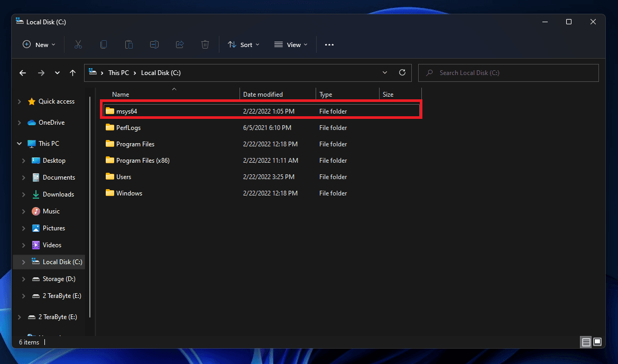Open Downloads in navigation pane

(x=58, y=194)
